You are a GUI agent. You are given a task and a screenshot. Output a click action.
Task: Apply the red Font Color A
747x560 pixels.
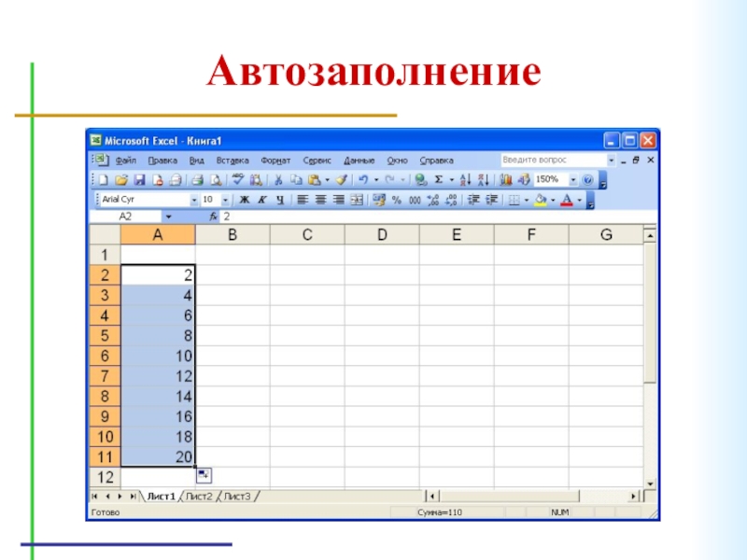[567, 201]
